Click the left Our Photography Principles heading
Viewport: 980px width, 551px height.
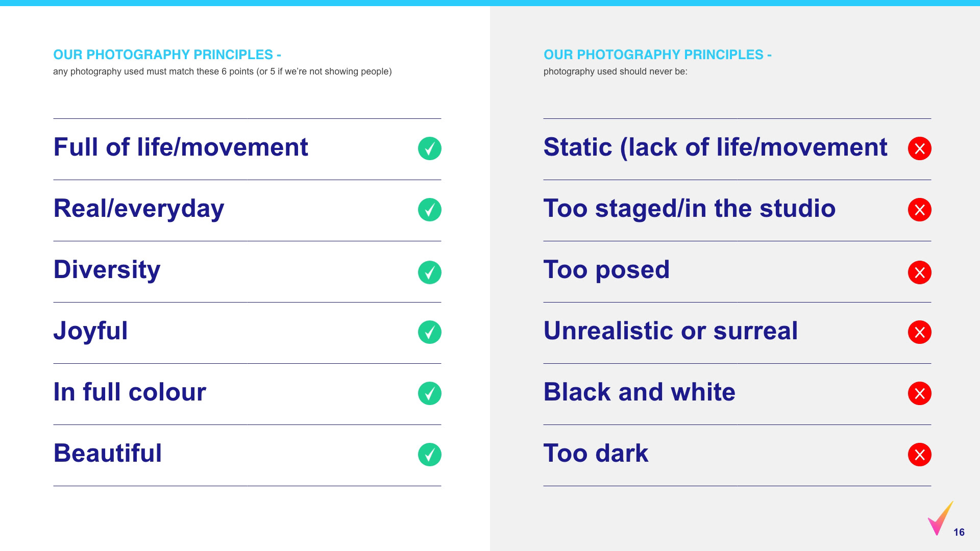pyautogui.click(x=167, y=55)
